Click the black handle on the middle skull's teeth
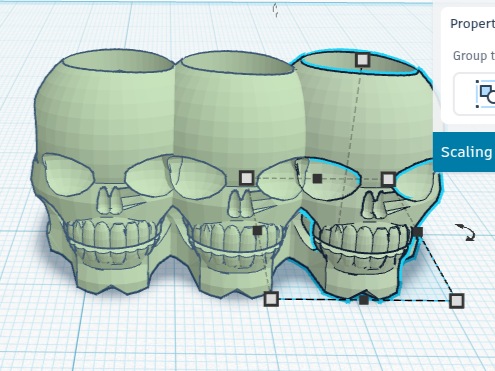The width and height of the screenshot is (495, 371). coord(257,230)
